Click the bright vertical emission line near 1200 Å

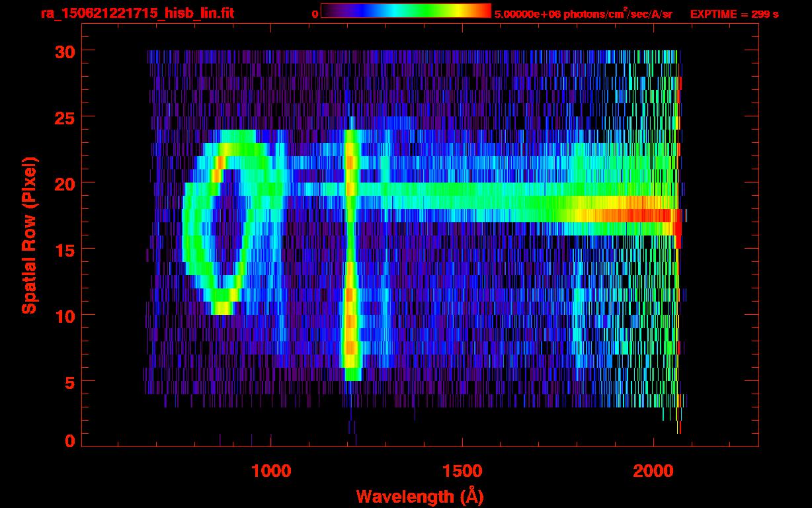(350, 265)
